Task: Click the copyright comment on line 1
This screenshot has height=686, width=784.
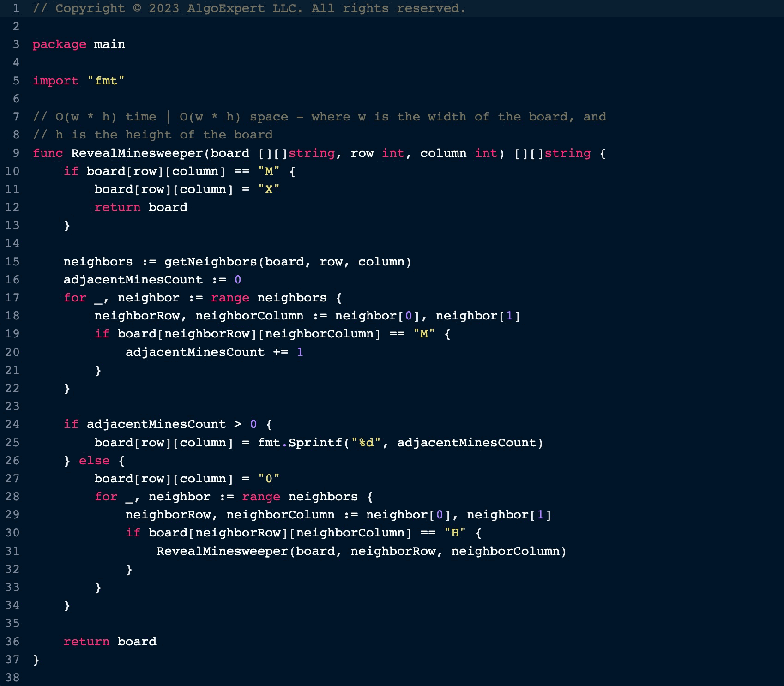Action: [249, 8]
